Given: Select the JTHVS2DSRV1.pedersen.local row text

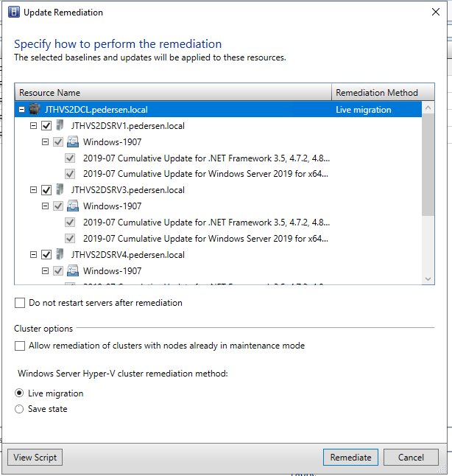Looking at the screenshot, I should coord(127,126).
